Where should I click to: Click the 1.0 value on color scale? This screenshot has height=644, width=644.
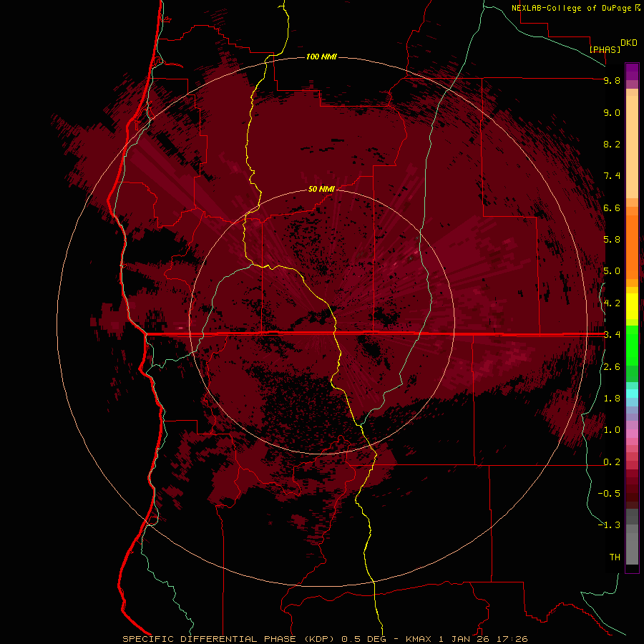coord(612,430)
